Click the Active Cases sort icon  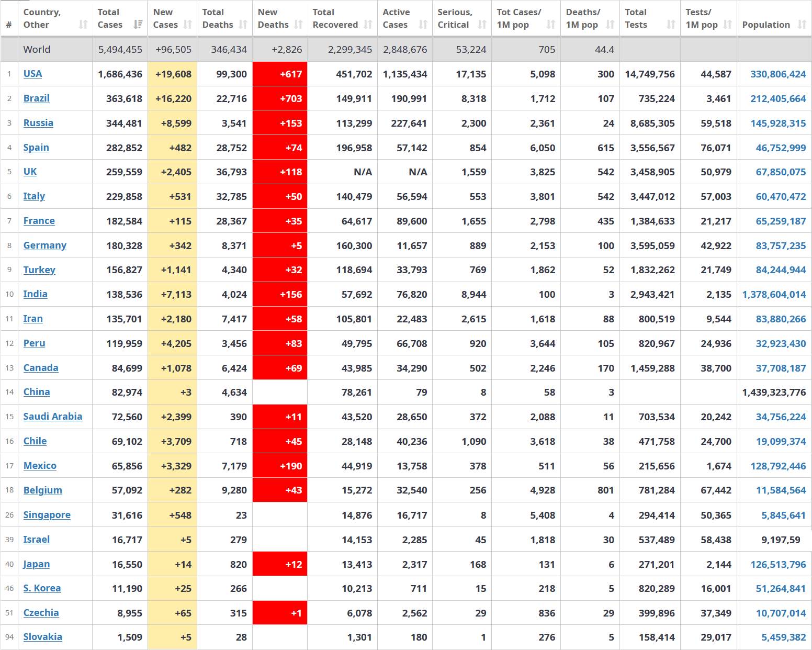(x=423, y=25)
